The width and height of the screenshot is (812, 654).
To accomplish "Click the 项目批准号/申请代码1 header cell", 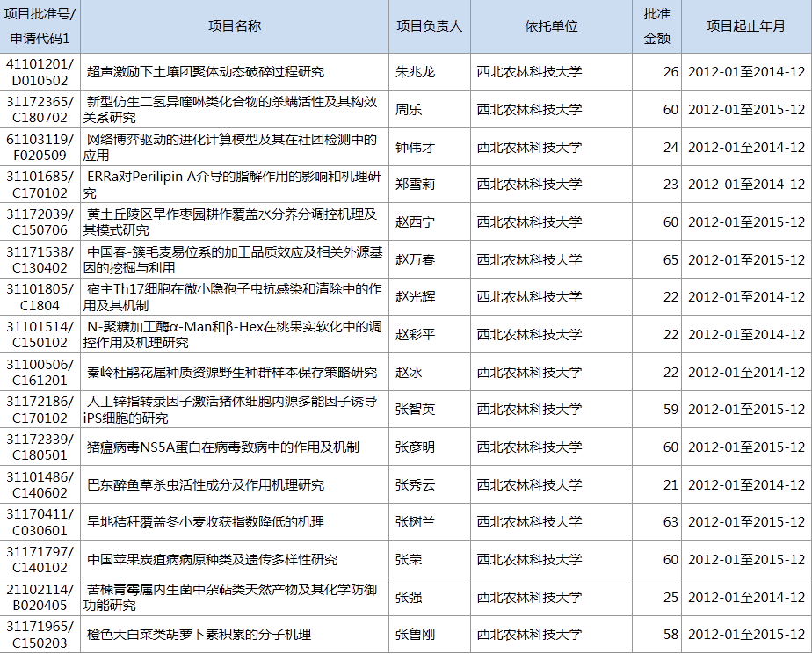I will 40,26.
